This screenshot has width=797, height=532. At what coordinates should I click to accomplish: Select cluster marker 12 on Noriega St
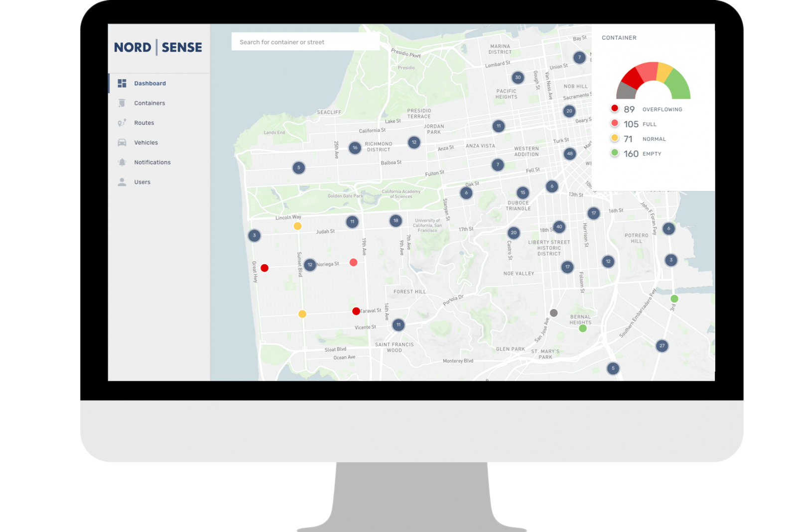310,265
